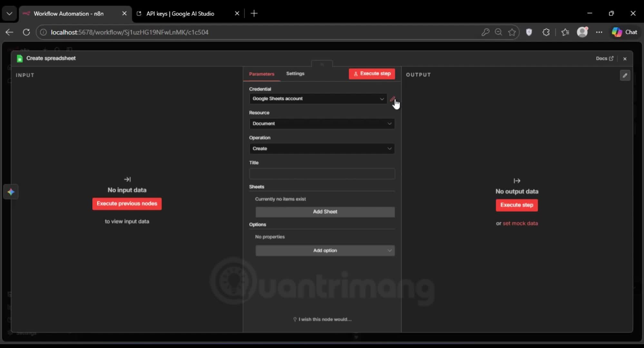This screenshot has width=644, height=348.
Task: Edit the Google Sheets credential pencil icon
Action: click(x=392, y=99)
